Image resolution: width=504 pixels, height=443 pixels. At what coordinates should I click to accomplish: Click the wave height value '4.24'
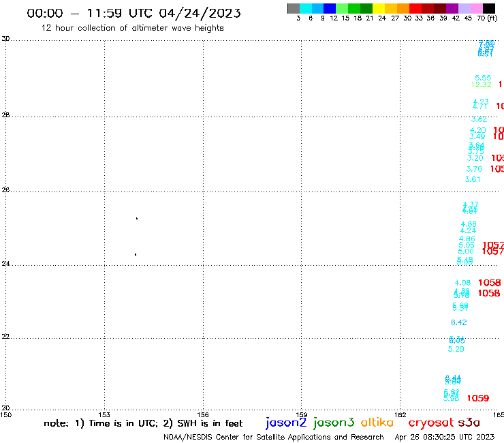point(468,230)
